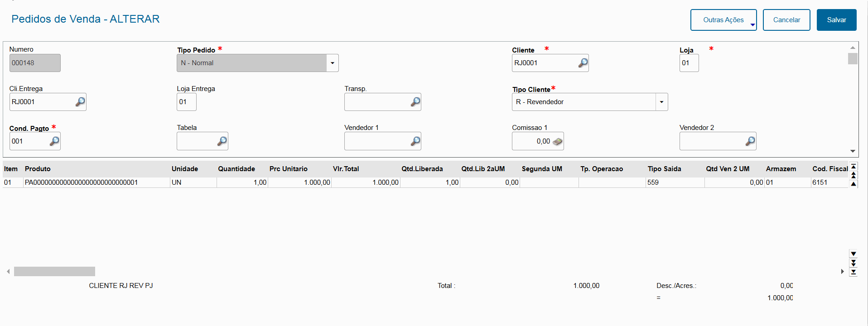Click the Quantidade column header
This screenshot has width=868, height=326.
click(x=236, y=169)
